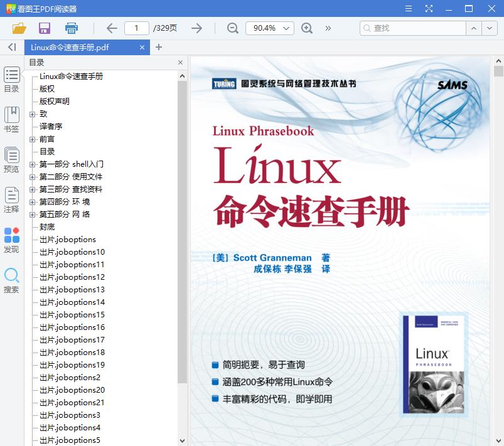Open the title bar hamburger menu
Viewport: 504px width, 446px height.
pos(408,9)
